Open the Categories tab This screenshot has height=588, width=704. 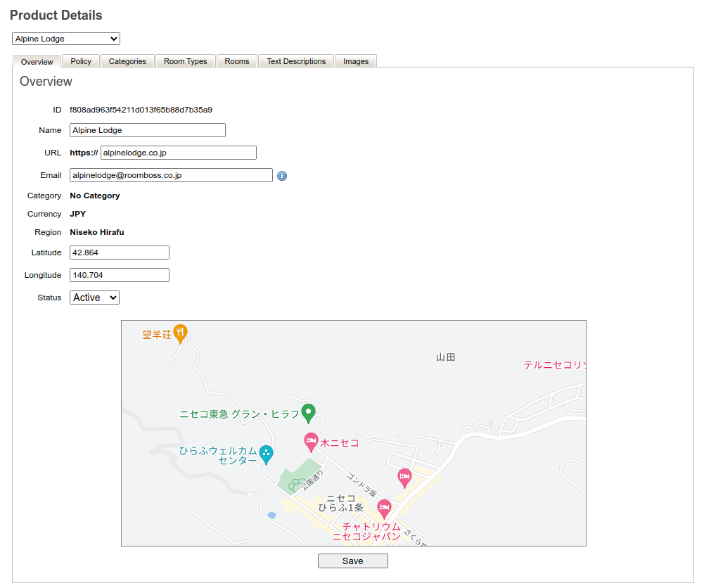[x=127, y=61]
